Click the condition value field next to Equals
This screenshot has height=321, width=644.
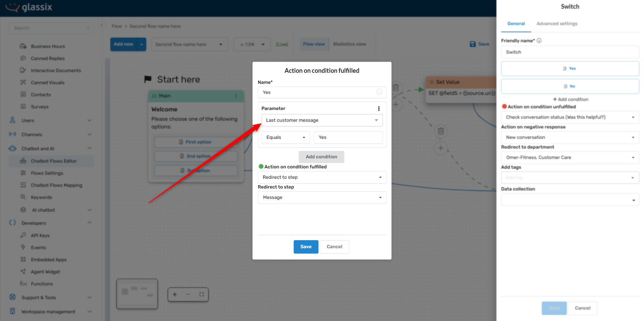pyautogui.click(x=348, y=137)
